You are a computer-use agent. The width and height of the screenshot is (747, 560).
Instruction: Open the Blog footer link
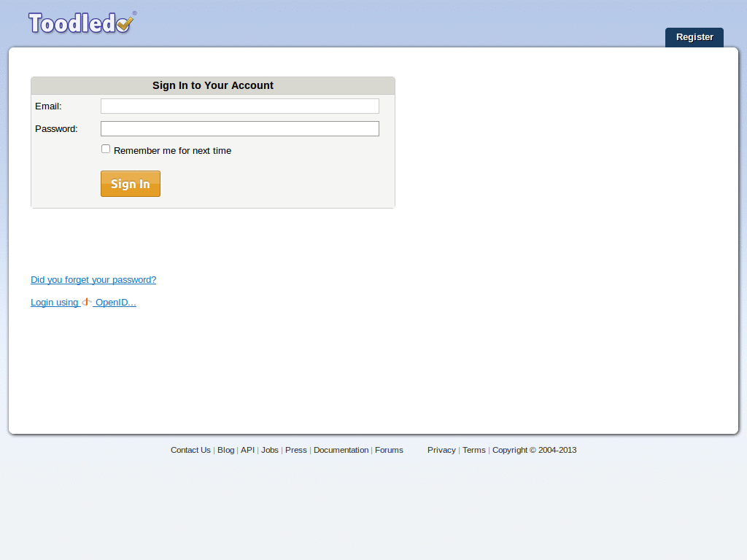click(226, 450)
